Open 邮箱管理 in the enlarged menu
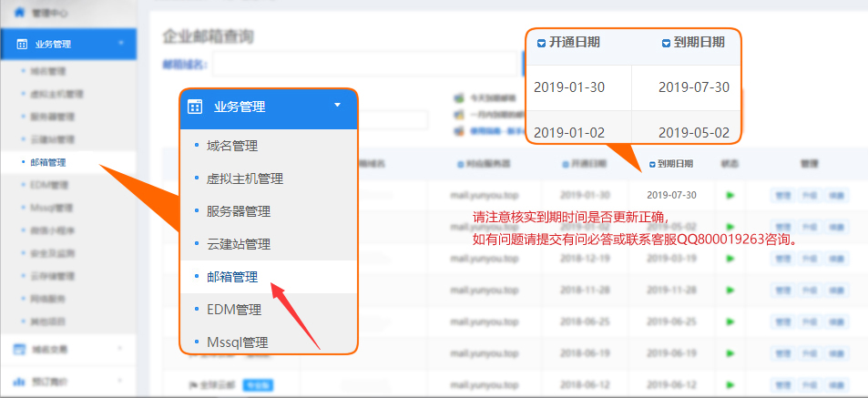The width and height of the screenshot is (868, 398). point(231,277)
